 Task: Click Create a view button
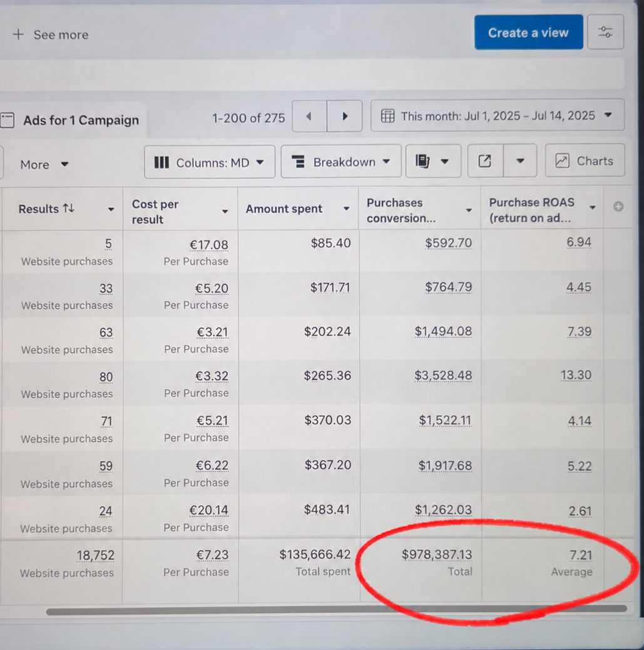click(528, 33)
